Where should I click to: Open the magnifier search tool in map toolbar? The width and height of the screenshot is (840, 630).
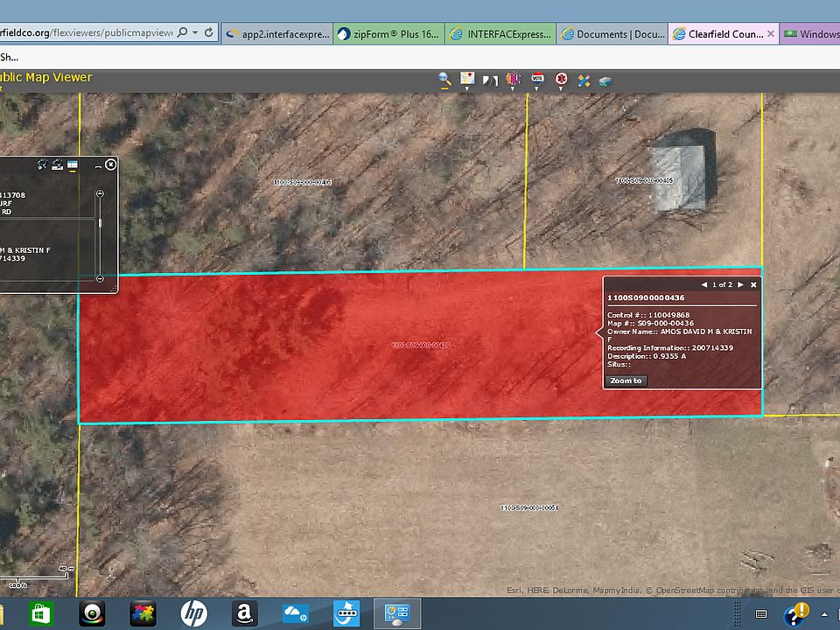[444, 79]
